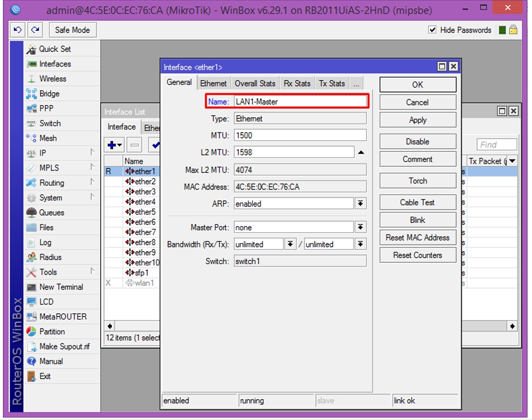
Task: Click the MTU input field
Action: pyautogui.click(x=300, y=135)
